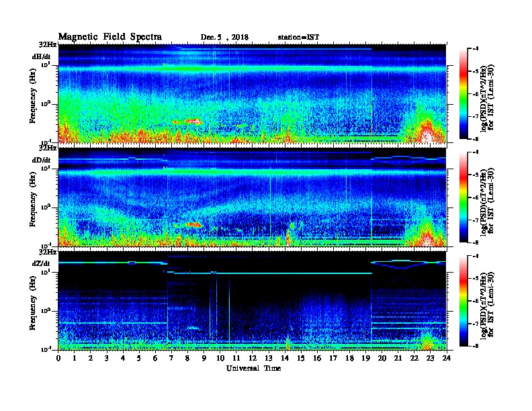Click hour 7 on the Universal Time axis

tap(171, 358)
